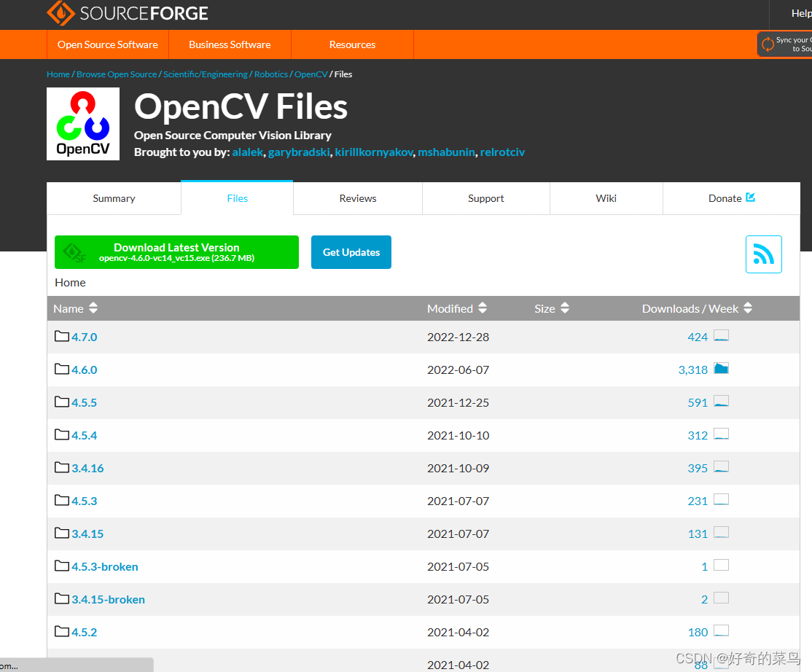Open the weekly downloads graph beside 424
This screenshot has width=812, height=672.
[x=721, y=335]
